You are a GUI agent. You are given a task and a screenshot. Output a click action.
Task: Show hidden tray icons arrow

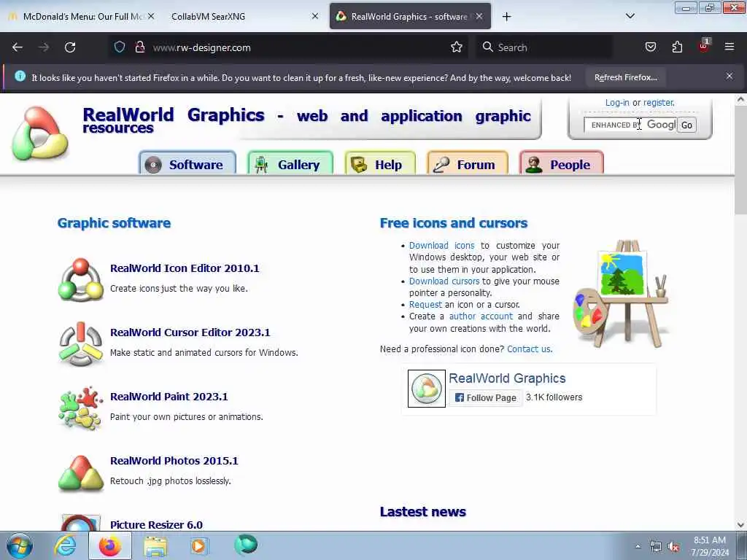pos(638,547)
